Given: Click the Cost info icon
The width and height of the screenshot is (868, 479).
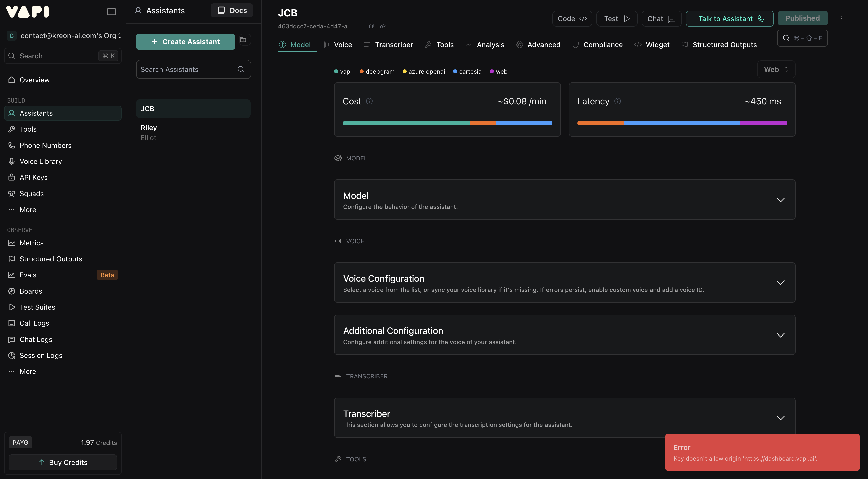Looking at the screenshot, I should pyautogui.click(x=369, y=101).
